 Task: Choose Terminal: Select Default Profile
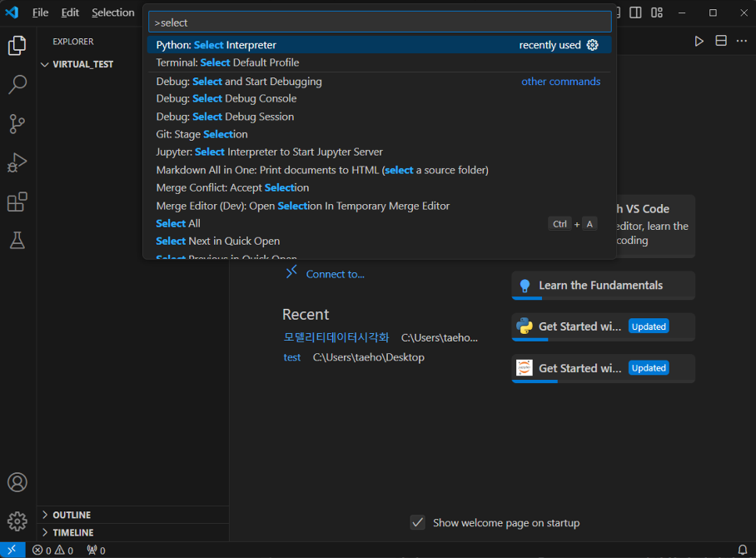(380, 62)
